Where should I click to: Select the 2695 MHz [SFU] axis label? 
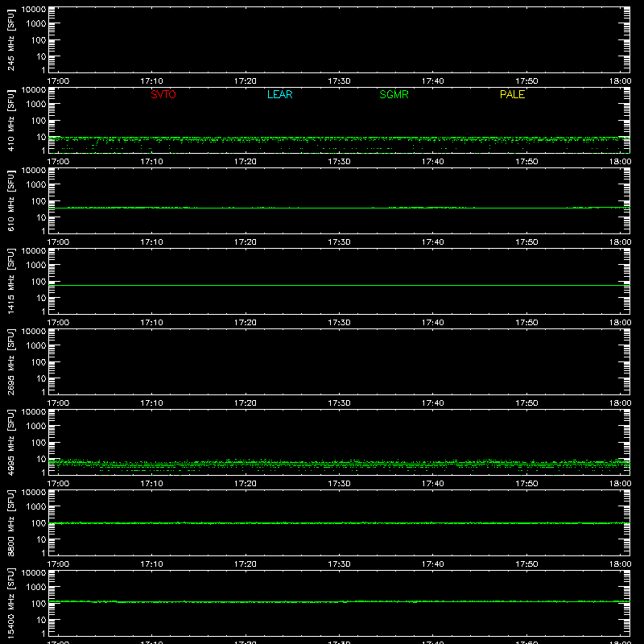[x=10, y=361]
